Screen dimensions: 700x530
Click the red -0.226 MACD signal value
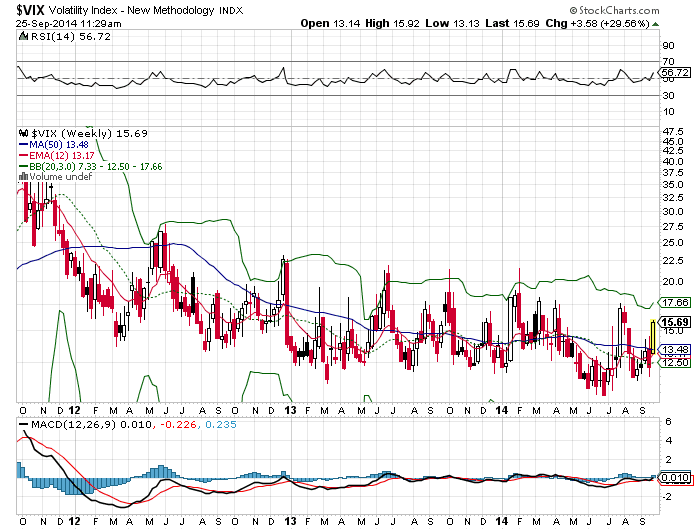pos(179,425)
